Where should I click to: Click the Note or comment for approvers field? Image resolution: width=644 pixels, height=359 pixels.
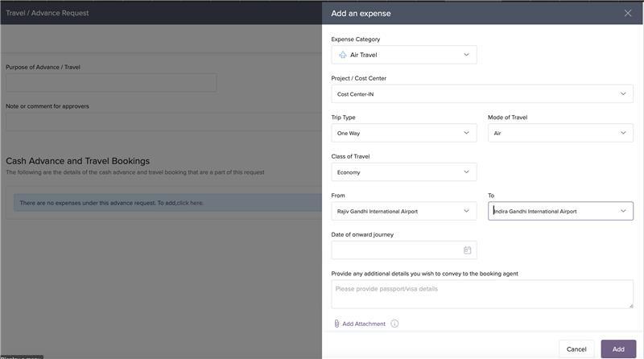161,122
